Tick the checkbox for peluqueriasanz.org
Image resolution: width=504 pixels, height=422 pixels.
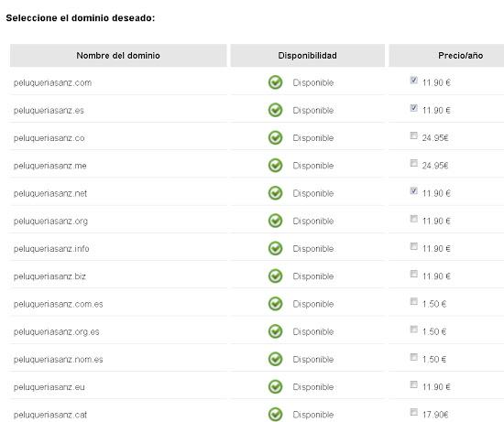coord(413,219)
